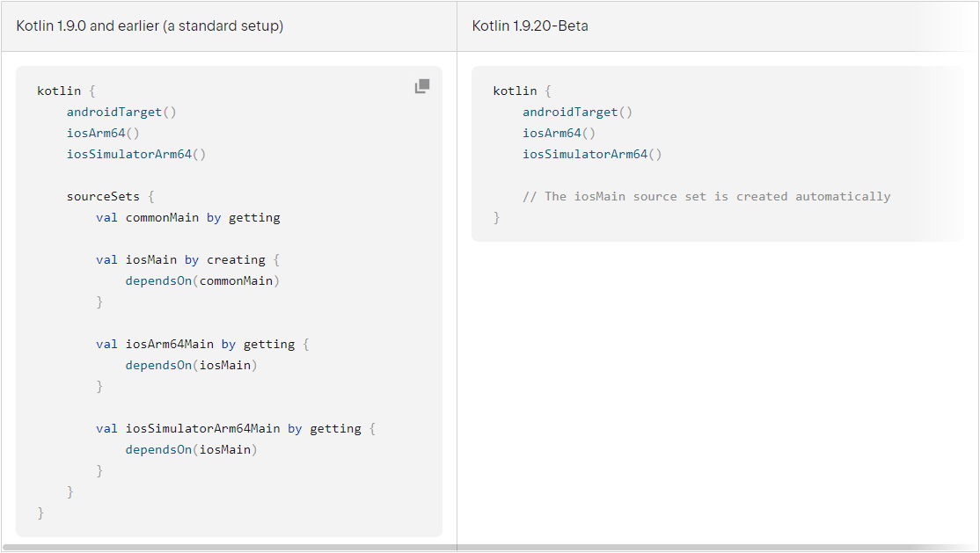980x553 pixels.
Task: Click 'val commonMain by getting' line
Action: [188, 217]
